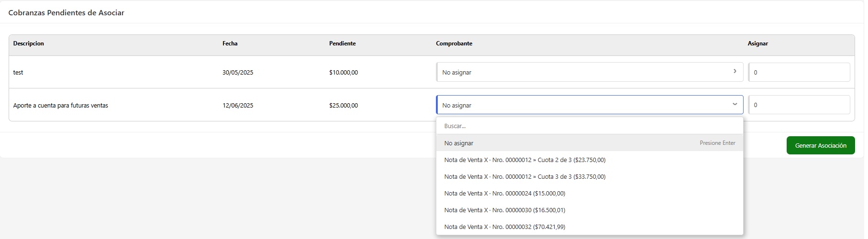This screenshot has height=239, width=868.
Task: Click the Descripcion column header
Action: 29,43
